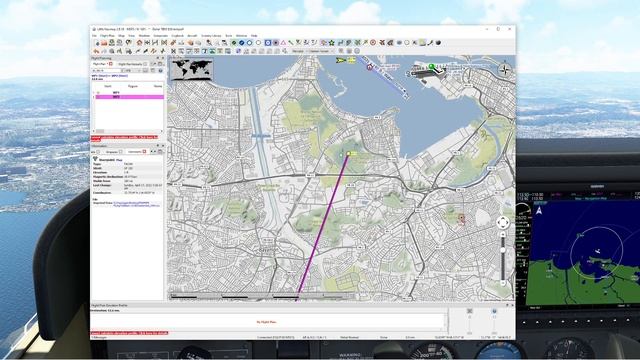The height and width of the screenshot is (360, 640).
Task: Click the Go to home house icon
Action: (139, 43)
